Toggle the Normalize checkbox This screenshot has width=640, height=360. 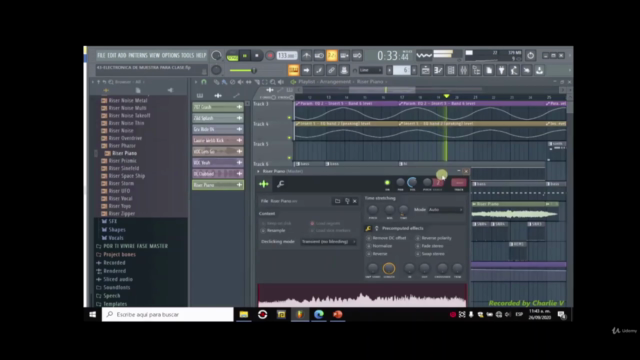(369, 246)
